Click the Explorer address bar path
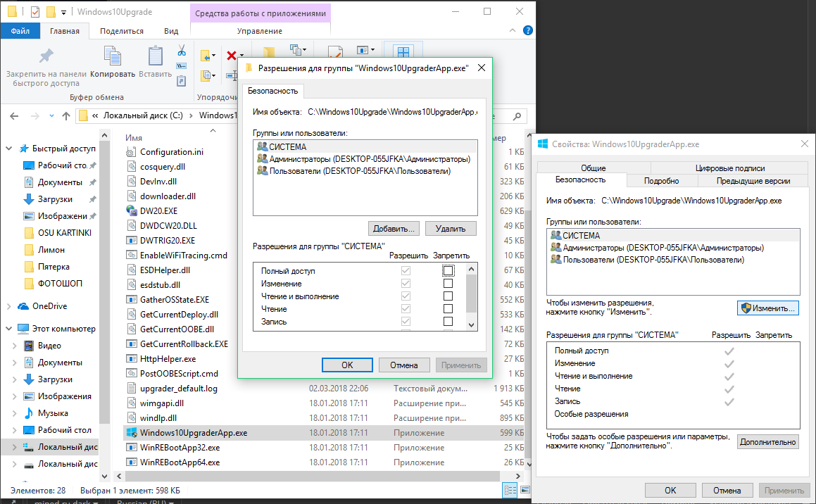The width and height of the screenshot is (816, 504). (x=158, y=115)
